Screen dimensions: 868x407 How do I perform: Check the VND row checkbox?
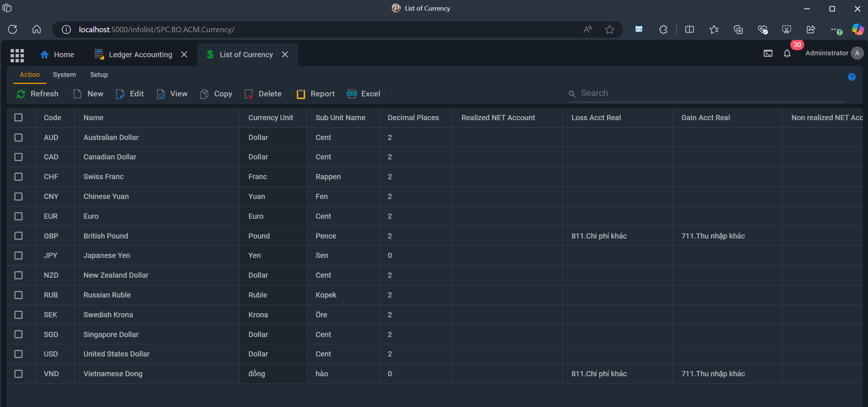18,374
